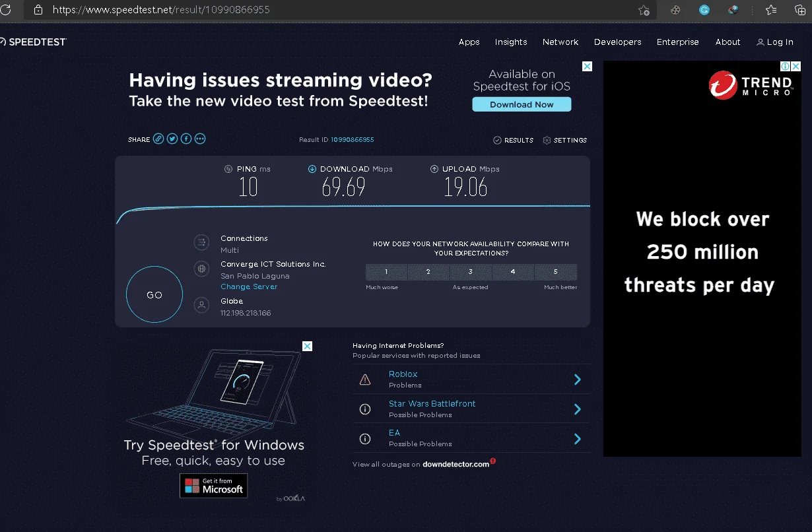Click the Results checkmark icon
This screenshot has width=812, height=532.
tap(497, 140)
